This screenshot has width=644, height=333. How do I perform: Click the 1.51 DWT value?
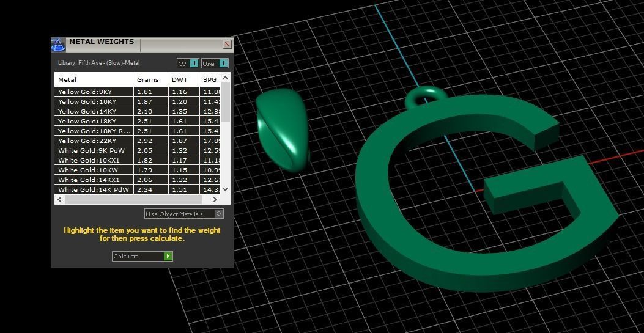click(179, 189)
